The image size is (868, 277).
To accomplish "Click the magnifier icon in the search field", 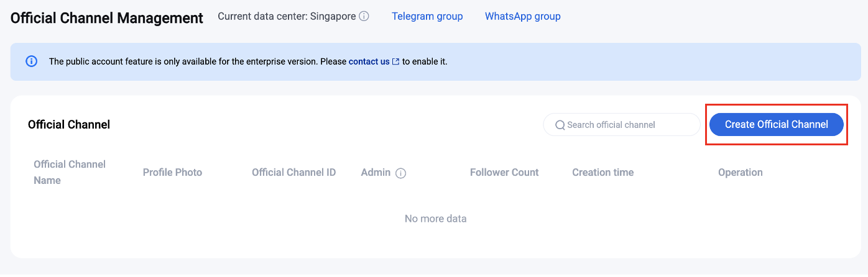I will point(560,125).
